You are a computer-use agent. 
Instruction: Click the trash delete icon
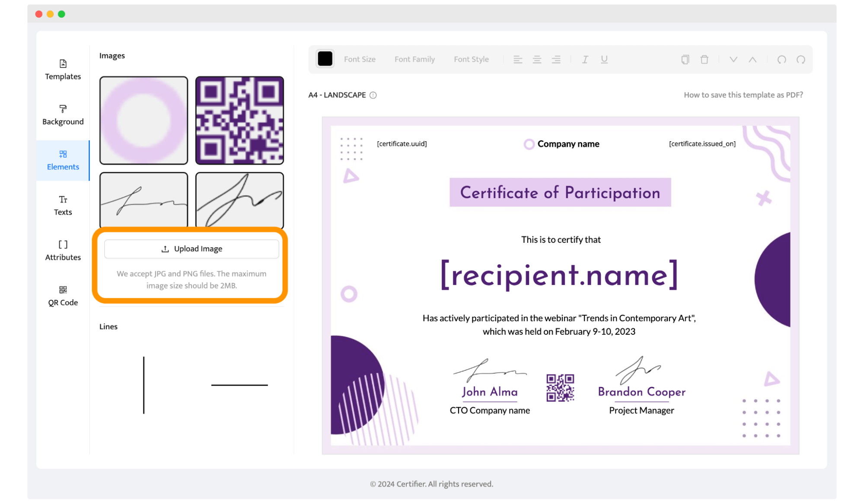(x=704, y=60)
